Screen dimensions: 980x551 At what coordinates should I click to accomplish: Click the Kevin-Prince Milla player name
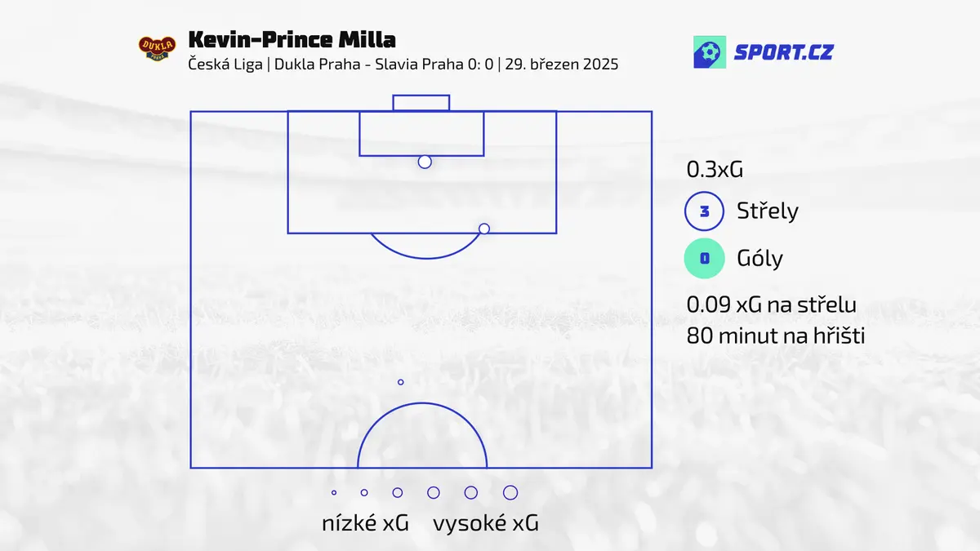(292, 39)
